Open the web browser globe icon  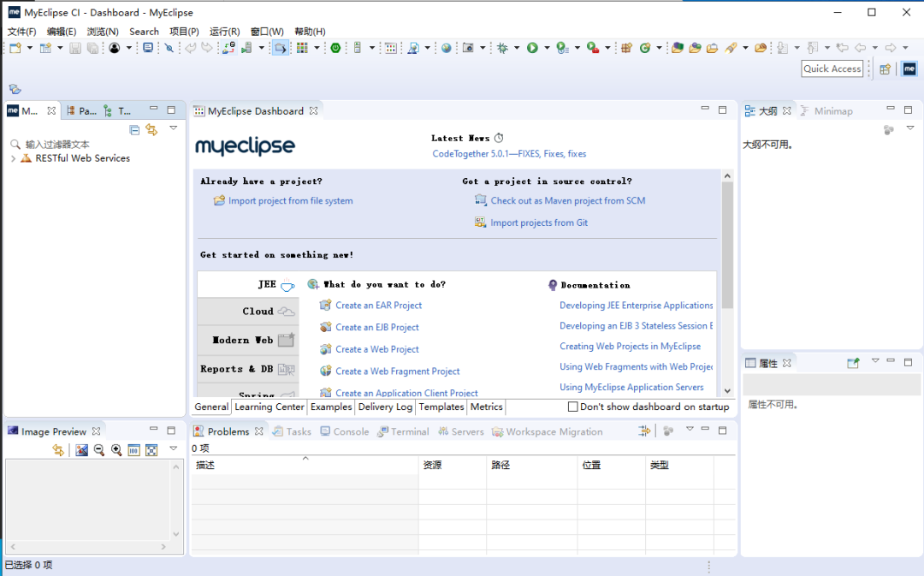tap(446, 48)
